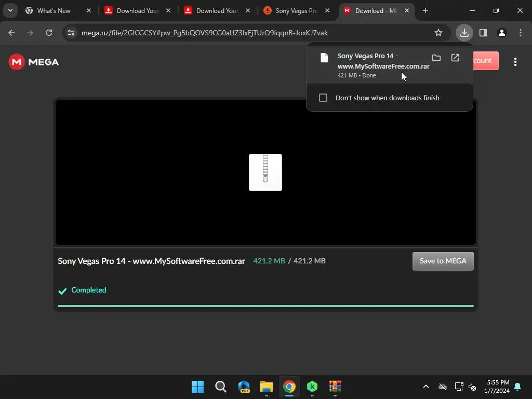Viewport: 532px width, 399px height.
Task: Click the MEGA logo
Action: pyautogui.click(x=34, y=62)
